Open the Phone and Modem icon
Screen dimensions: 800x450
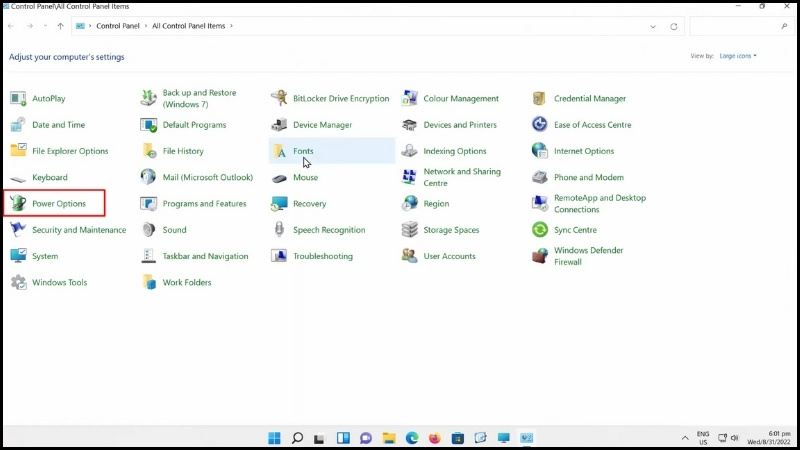pyautogui.click(x=539, y=177)
